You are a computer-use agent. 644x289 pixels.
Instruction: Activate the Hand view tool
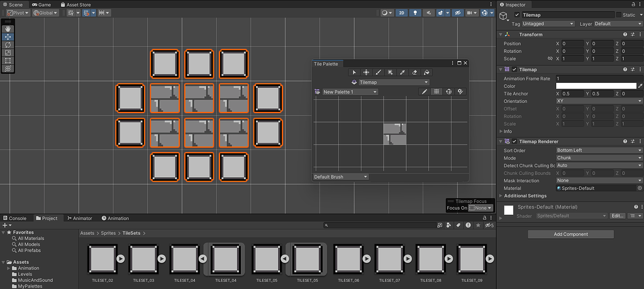8,29
